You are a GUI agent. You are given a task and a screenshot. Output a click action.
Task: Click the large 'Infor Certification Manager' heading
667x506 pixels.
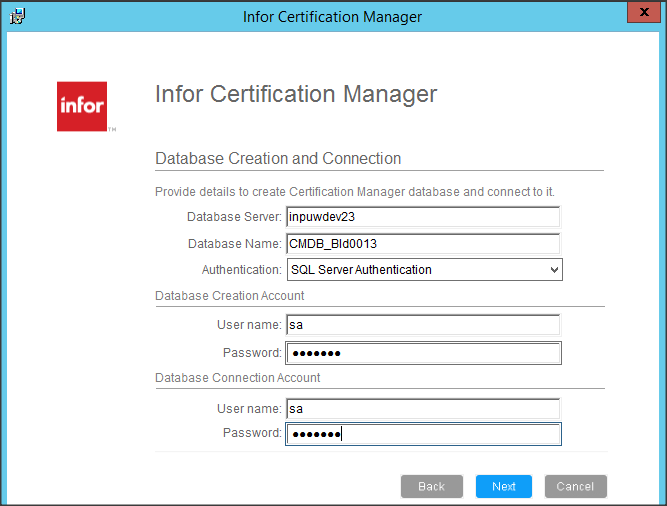point(296,94)
